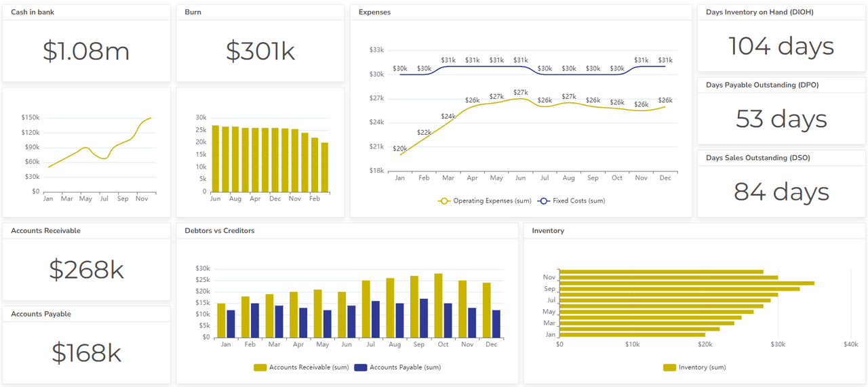Select the Debtors vs Creditors chart title
This screenshot has width=868, height=387.
pos(219,230)
